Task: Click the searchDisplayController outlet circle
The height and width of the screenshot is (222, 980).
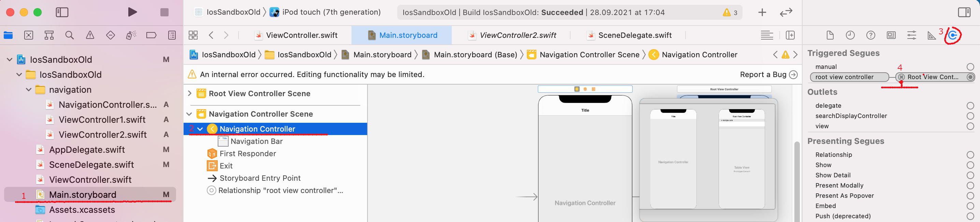Action: click(x=970, y=116)
